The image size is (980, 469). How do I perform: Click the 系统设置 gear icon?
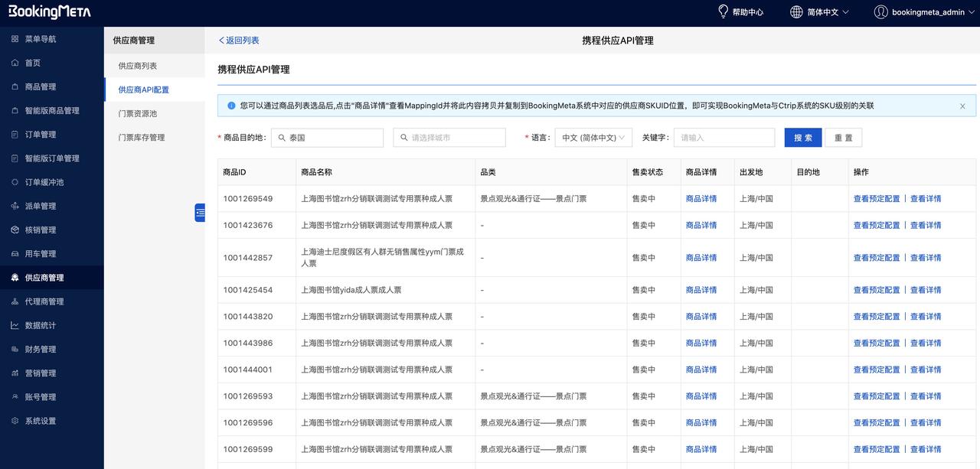[x=15, y=421]
